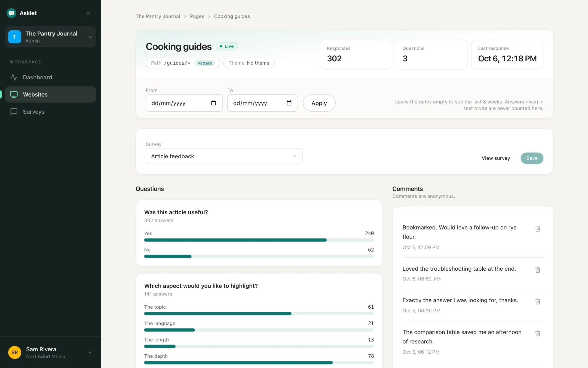Click the Cooking guides breadcrumb text
This screenshot has width=588, height=368.
click(x=232, y=16)
